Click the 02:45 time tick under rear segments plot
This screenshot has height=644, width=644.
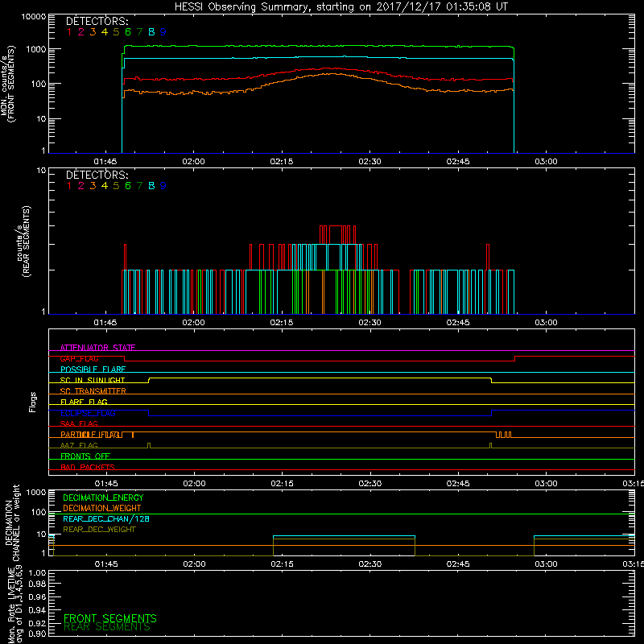point(458,323)
